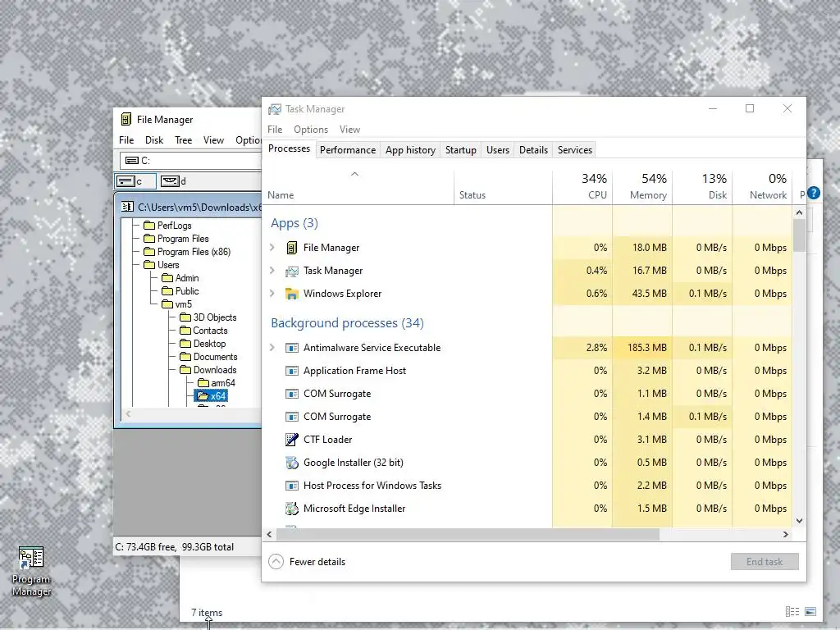Expand the File Manager process row
The height and width of the screenshot is (630, 840).
coord(272,248)
